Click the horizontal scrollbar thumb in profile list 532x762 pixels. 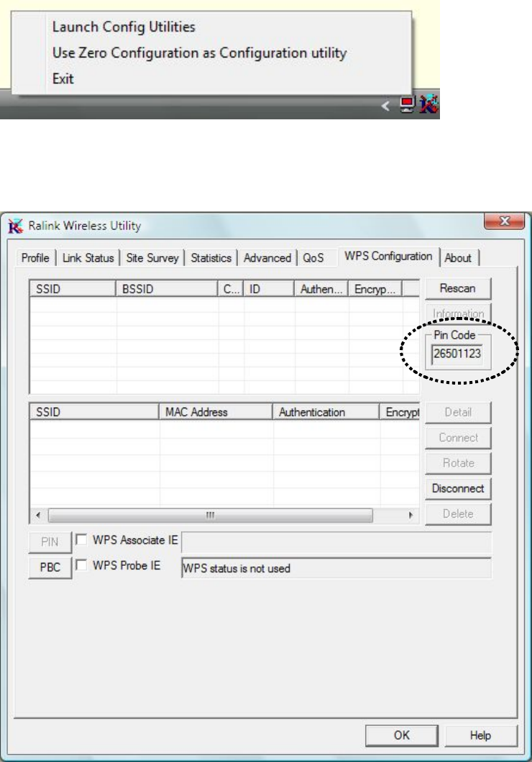[211, 515]
